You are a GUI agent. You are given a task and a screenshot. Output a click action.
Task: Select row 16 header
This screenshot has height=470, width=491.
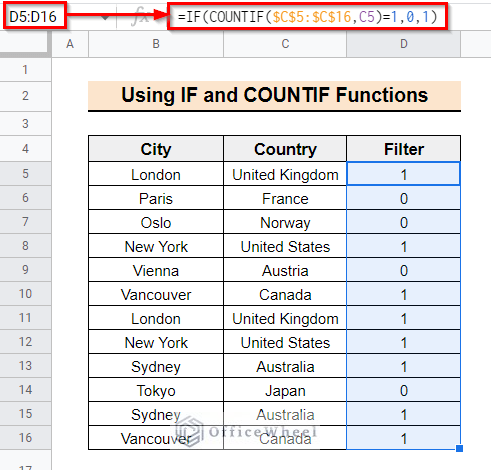(25, 438)
